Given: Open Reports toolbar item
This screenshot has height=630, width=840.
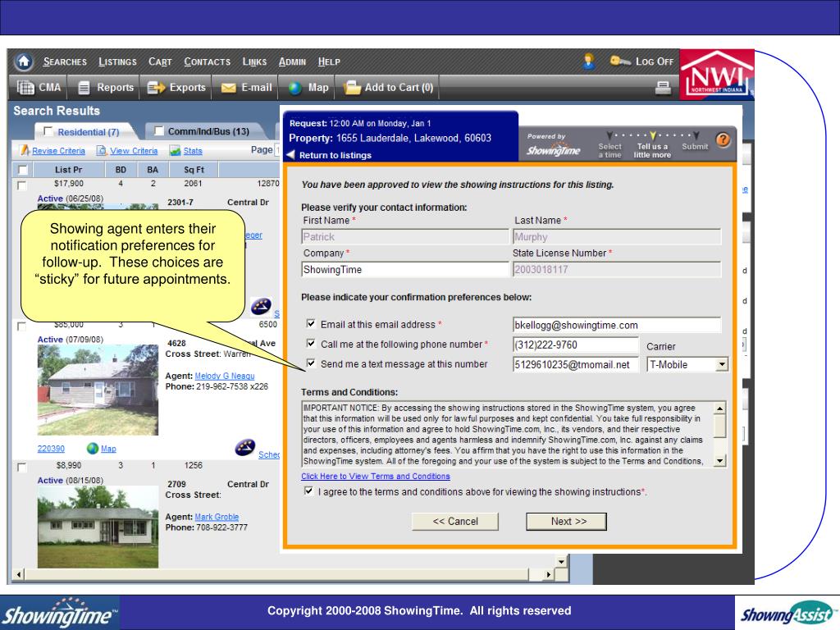Looking at the screenshot, I should click(x=106, y=87).
